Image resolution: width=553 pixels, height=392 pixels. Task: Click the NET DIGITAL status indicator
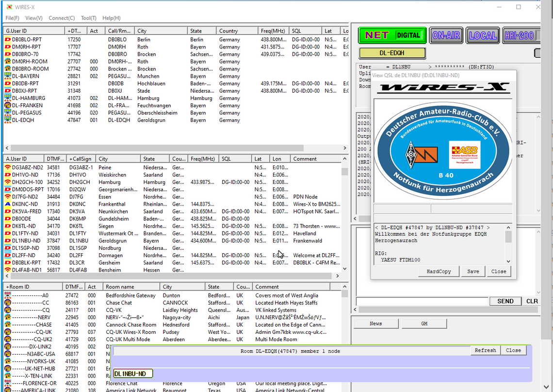[x=392, y=35]
